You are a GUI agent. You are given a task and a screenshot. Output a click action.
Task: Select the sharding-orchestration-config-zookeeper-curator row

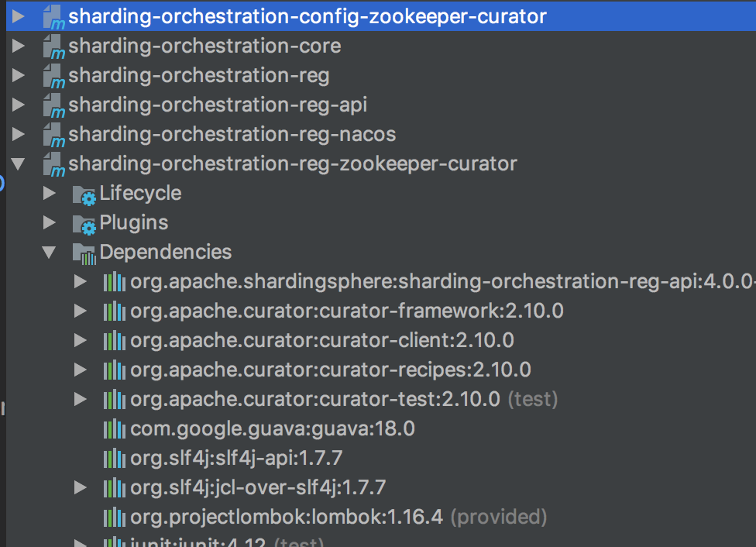[x=381, y=16]
